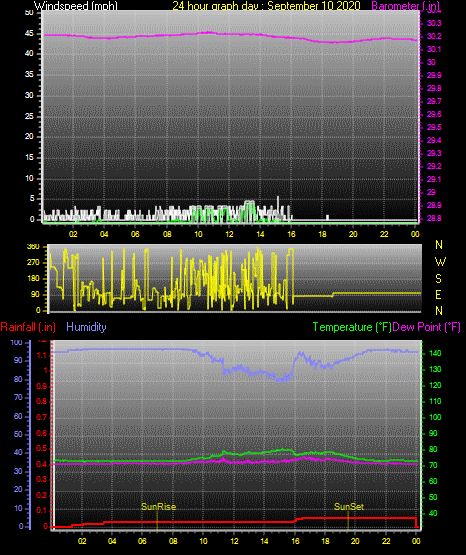Click the 140 temperature scale value

click(435, 353)
